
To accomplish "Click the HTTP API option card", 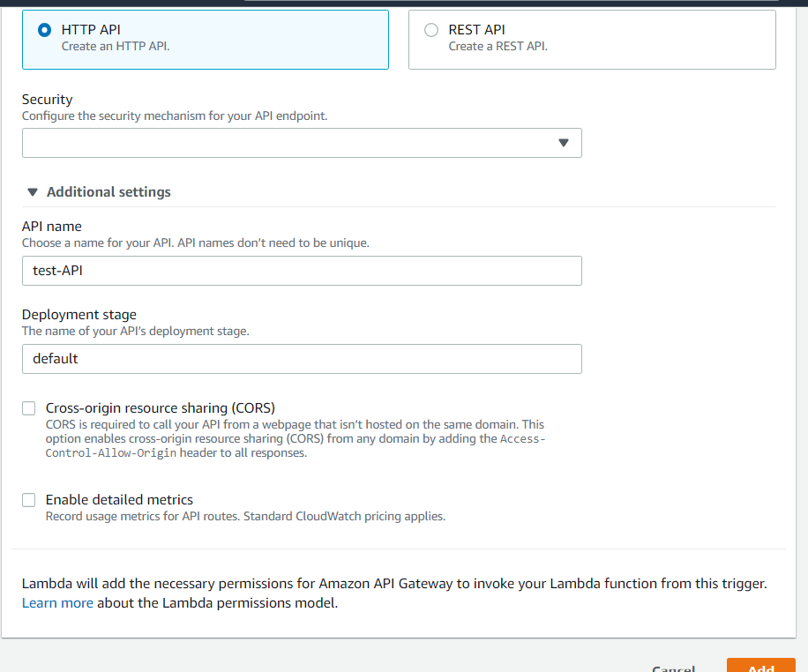I will click(x=206, y=40).
